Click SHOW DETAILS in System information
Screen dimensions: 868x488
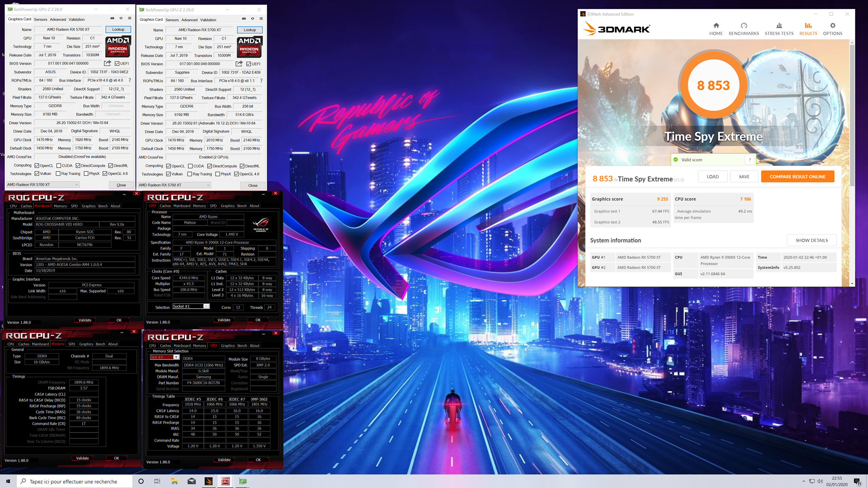812,240
